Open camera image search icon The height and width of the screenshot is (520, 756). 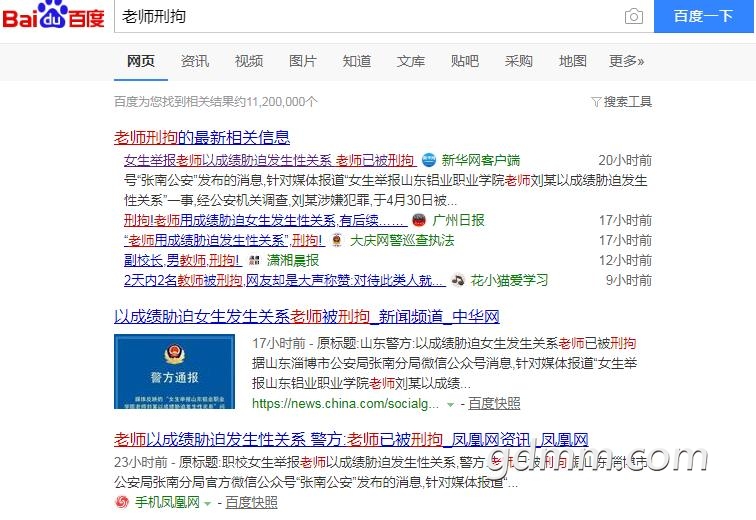click(634, 16)
